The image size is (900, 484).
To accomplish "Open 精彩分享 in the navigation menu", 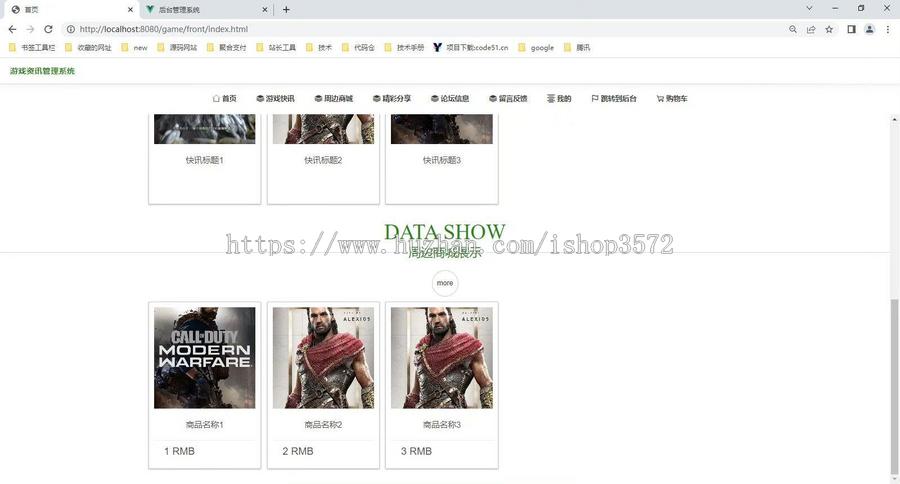I will tap(392, 99).
